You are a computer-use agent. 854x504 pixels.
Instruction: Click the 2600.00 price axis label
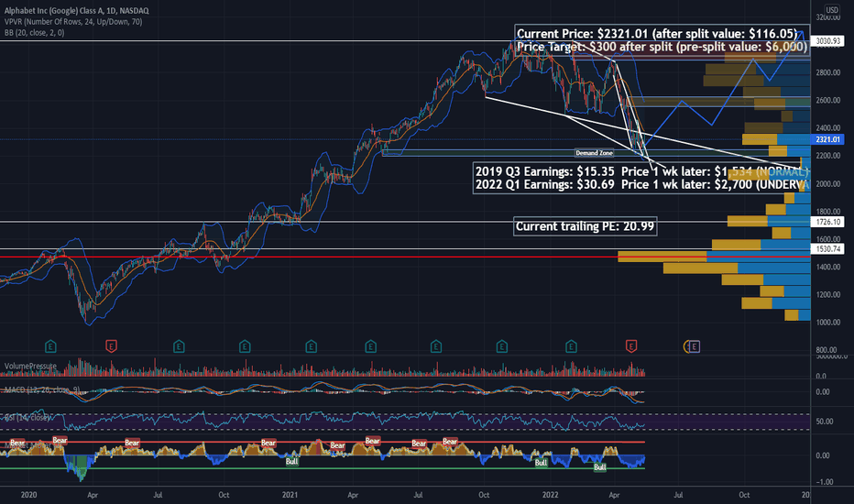click(x=827, y=100)
